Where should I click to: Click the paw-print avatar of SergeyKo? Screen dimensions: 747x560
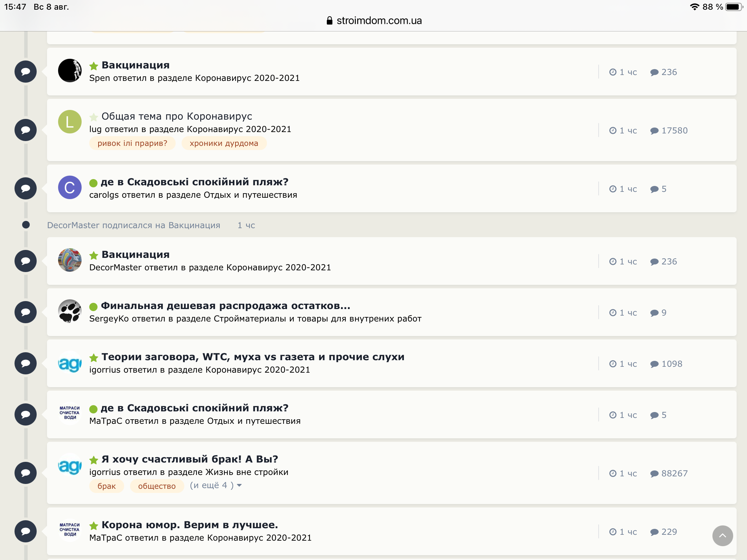pos(70,311)
